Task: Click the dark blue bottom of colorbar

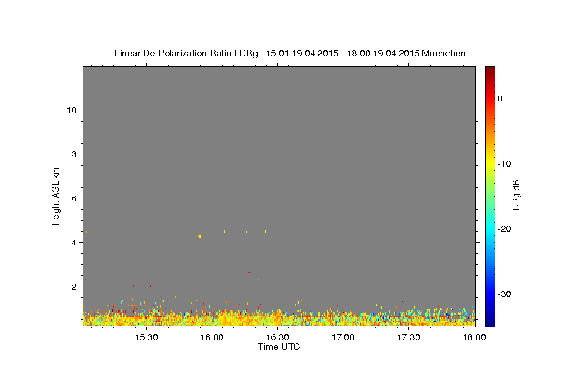Action: coord(490,322)
